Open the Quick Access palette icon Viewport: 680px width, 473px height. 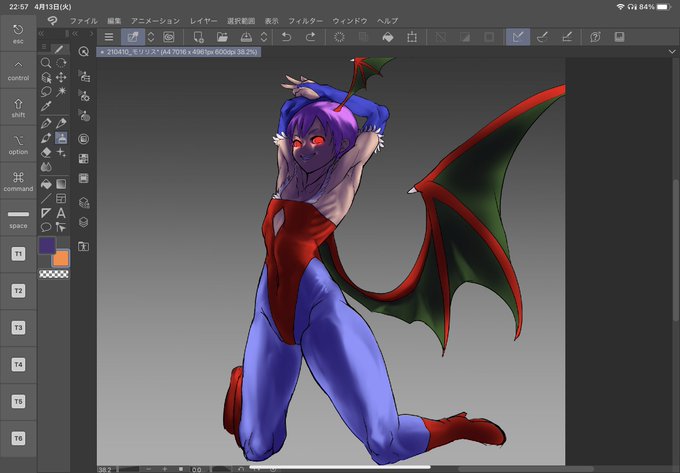click(84, 52)
